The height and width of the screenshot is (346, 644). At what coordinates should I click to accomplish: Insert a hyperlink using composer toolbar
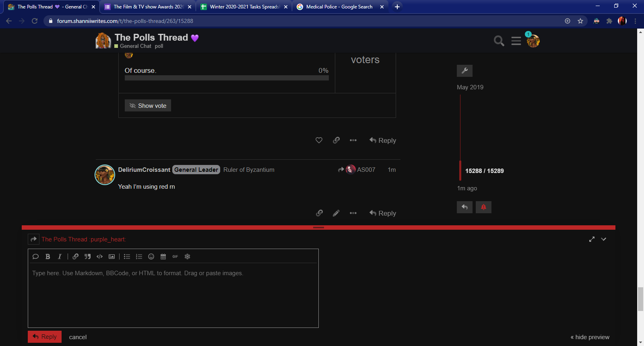pos(75,257)
